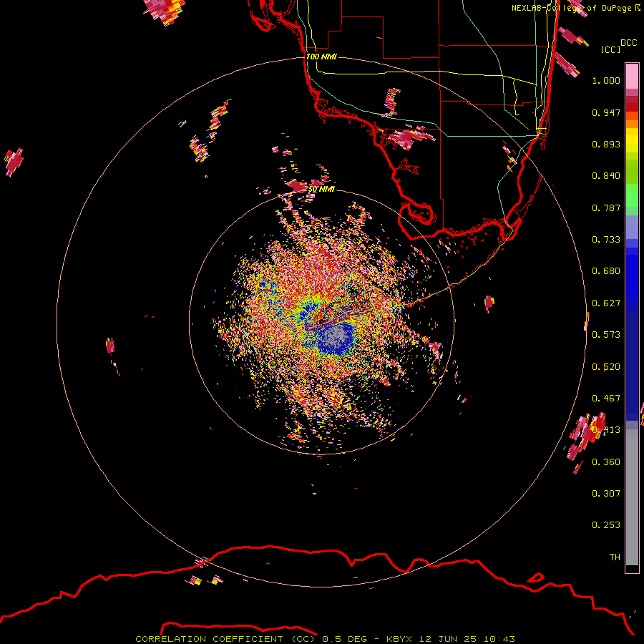Click the 0.680 scale value
Image resolution: width=644 pixels, height=644 pixels.
(x=606, y=271)
